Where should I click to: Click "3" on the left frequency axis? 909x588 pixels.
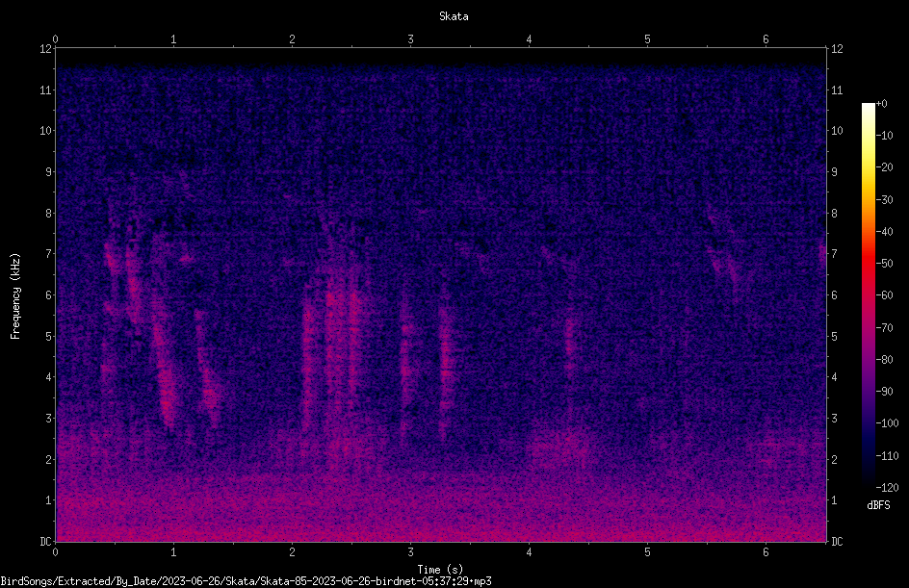[x=48, y=419]
